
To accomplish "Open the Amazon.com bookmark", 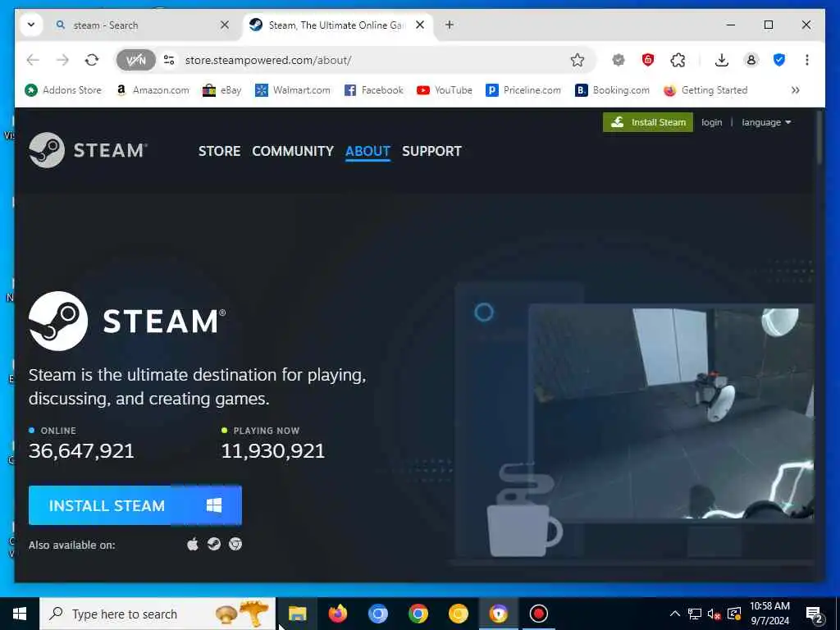I will [153, 90].
